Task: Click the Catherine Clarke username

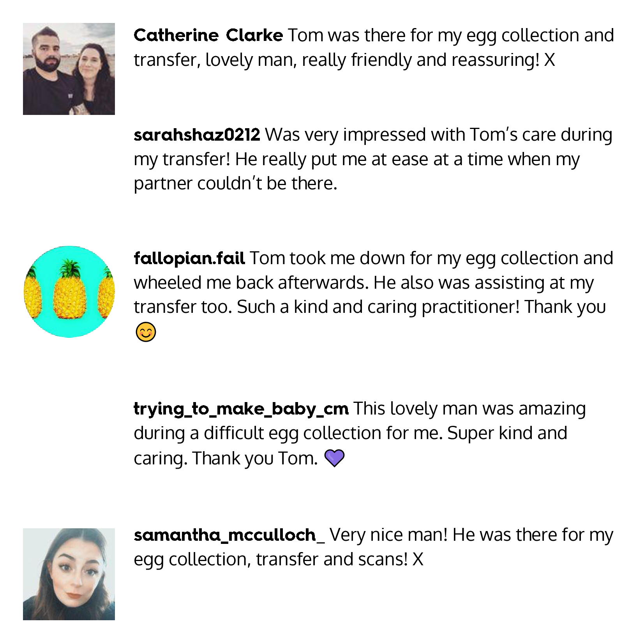Action: pyautogui.click(x=208, y=35)
